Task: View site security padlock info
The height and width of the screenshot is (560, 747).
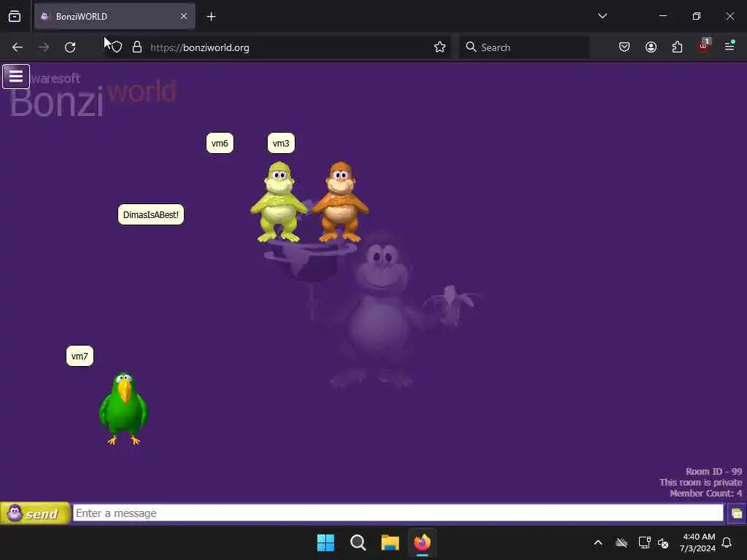Action: (x=137, y=47)
